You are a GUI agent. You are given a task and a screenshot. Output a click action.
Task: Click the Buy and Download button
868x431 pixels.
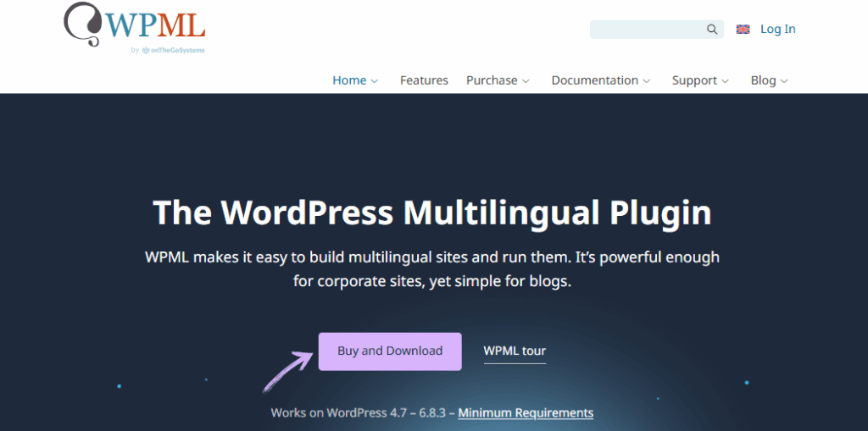coord(390,351)
